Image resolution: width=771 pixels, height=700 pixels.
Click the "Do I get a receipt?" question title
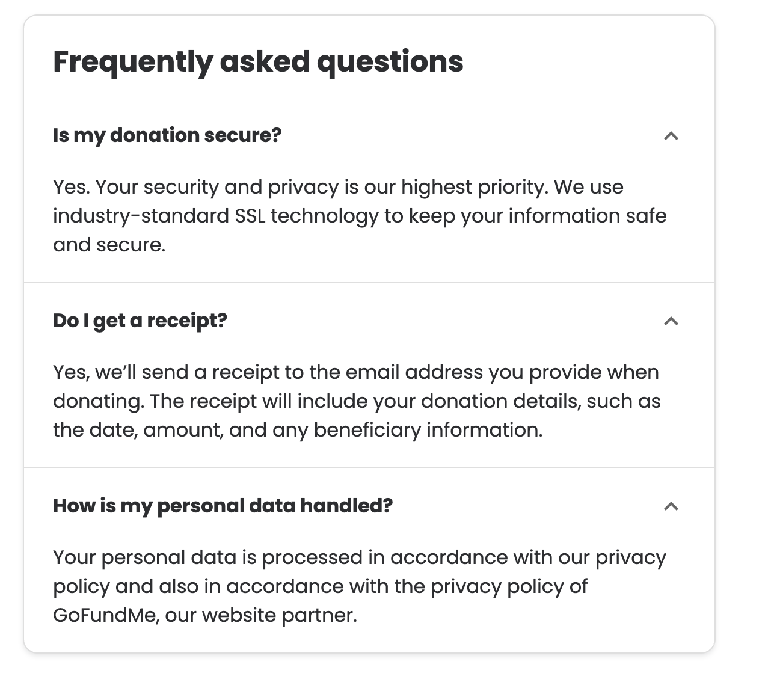(140, 321)
